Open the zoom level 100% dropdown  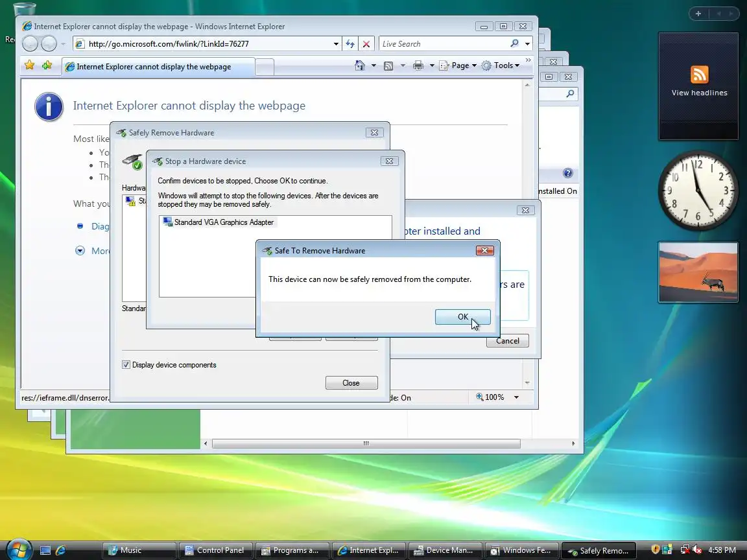click(516, 397)
